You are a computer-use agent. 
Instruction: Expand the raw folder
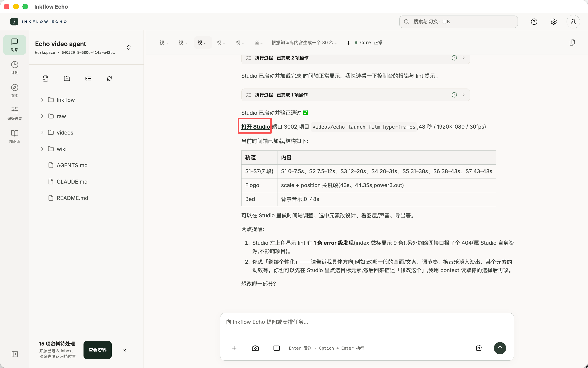pos(42,116)
